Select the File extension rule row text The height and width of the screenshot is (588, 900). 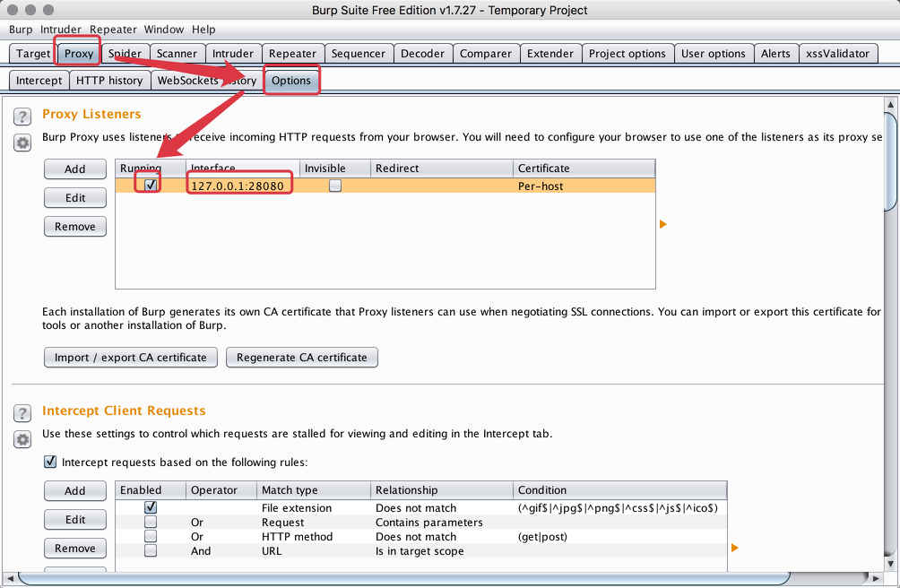tap(297, 507)
